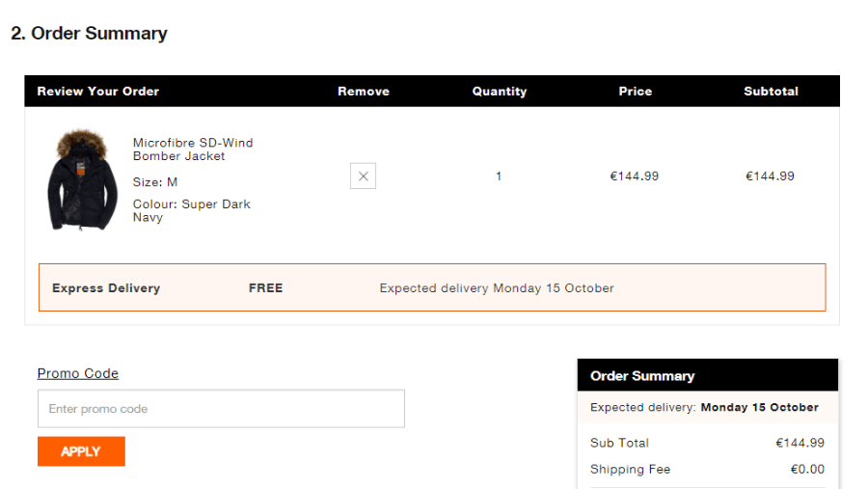
Task: Click Expected delivery Monday 15 October in delivery row
Action: coord(497,288)
